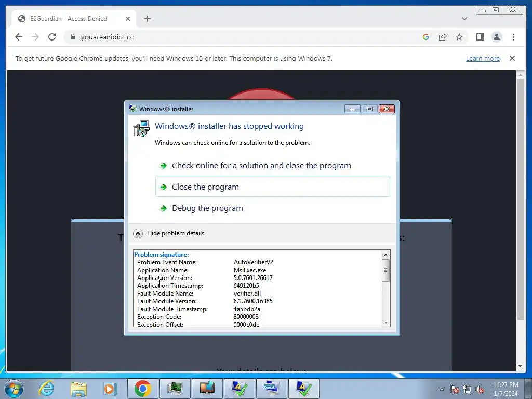Open Chrome profile avatar

pos(497,37)
